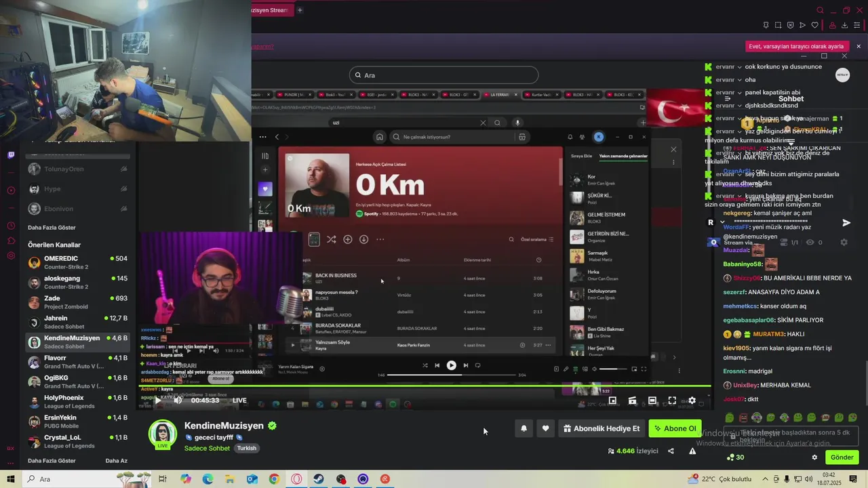Click the heart follow icon under the stream
The image size is (868, 488).
click(545, 428)
